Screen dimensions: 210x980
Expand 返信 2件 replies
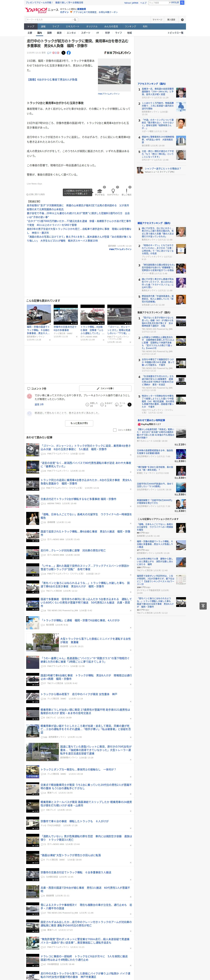pos(39,404)
